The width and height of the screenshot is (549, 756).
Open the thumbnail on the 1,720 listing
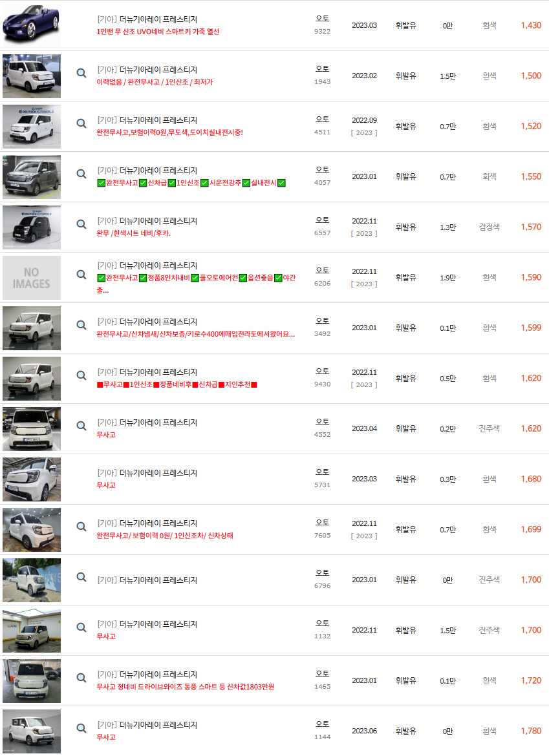pyautogui.click(x=32, y=681)
